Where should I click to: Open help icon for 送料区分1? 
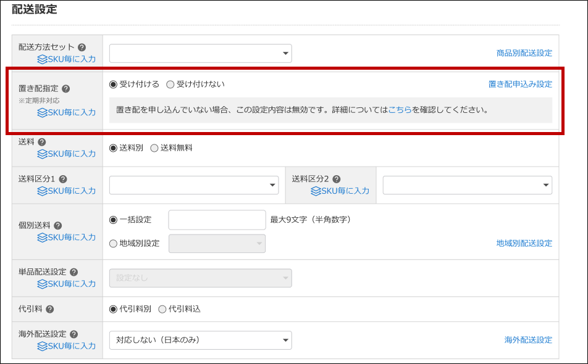(x=63, y=179)
